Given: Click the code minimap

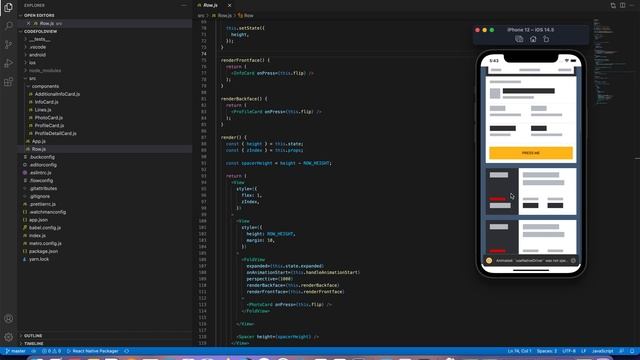Looking at the screenshot, I should [x=609, y=61].
